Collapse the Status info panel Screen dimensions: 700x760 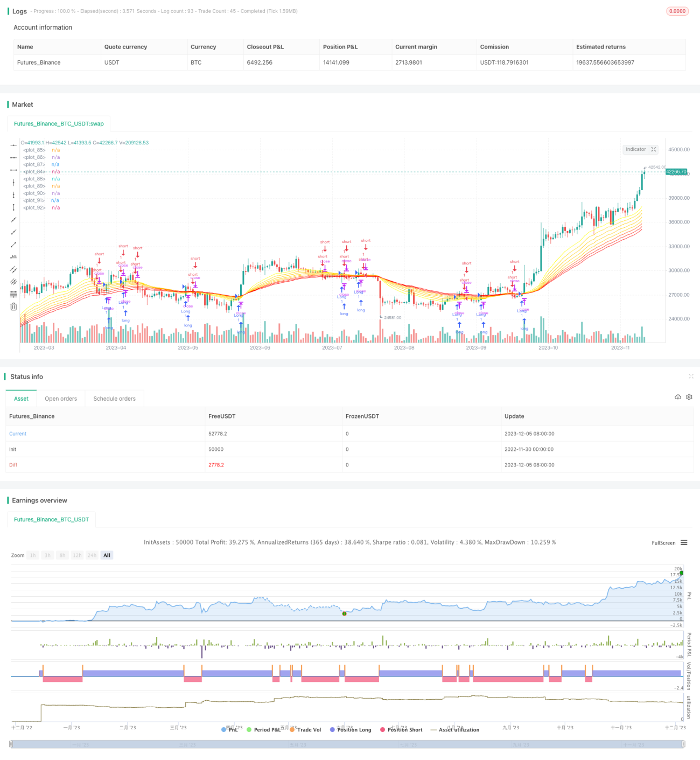click(x=691, y=376)
